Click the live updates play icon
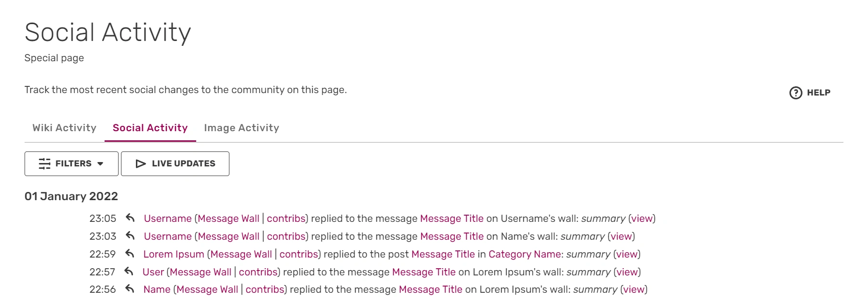Image resolution: width=868 pixels, height=300 pixels. (141, 164)
